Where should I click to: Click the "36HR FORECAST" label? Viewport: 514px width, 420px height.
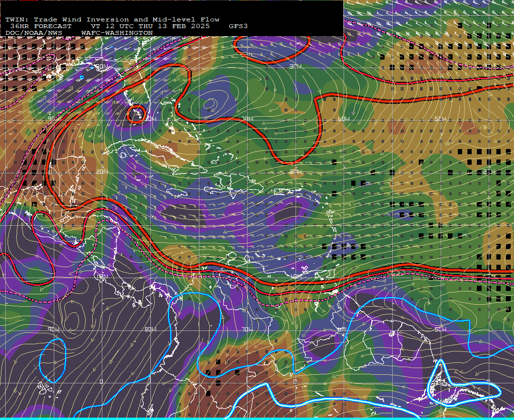click(40, 26)
